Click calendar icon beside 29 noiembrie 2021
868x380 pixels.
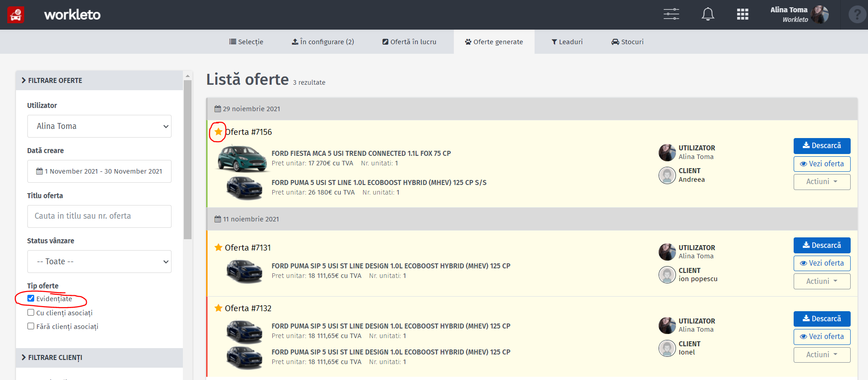click(x=218, y=109)
